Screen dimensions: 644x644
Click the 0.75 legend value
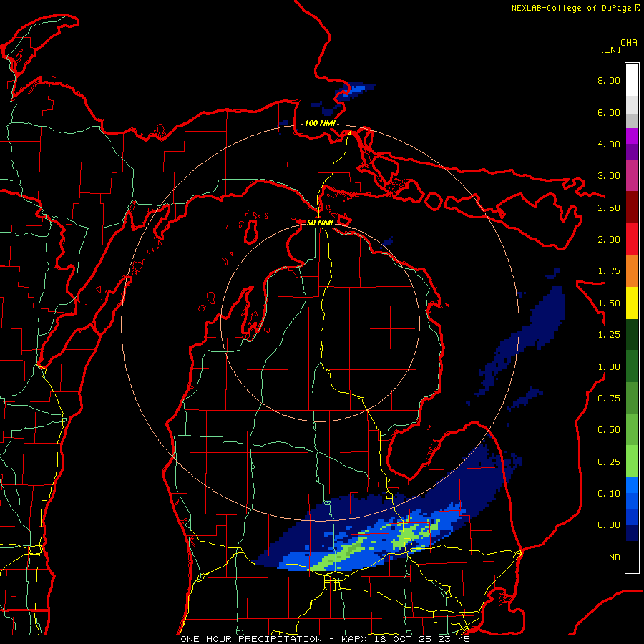tap(609, 399)
